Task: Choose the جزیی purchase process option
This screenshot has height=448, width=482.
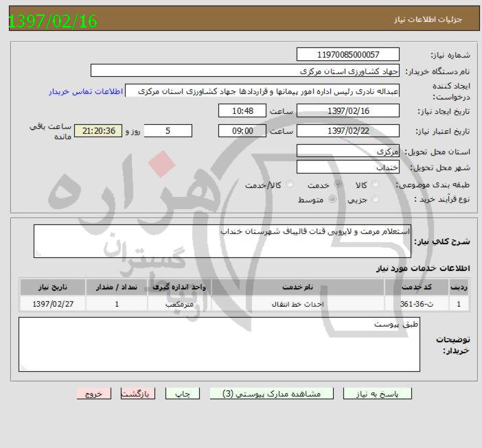Action: [375, 199]
